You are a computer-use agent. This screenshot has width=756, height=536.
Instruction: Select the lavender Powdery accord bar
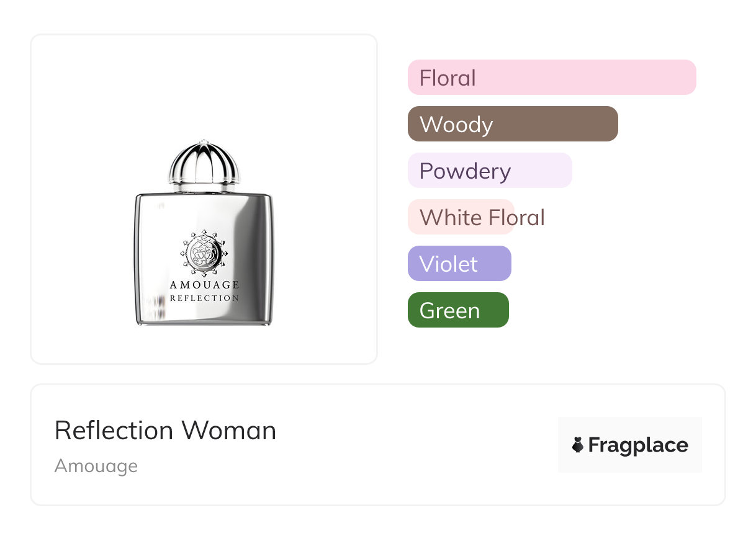[x=490, y=171]
